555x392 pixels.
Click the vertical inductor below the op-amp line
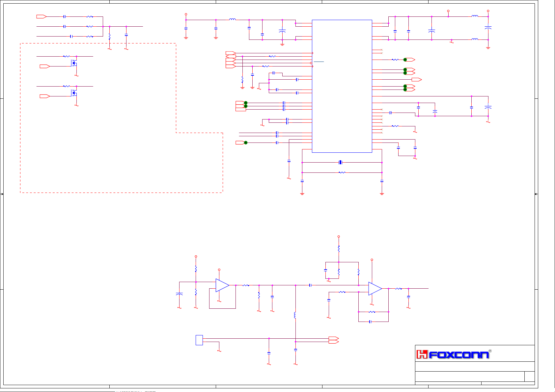295,315
